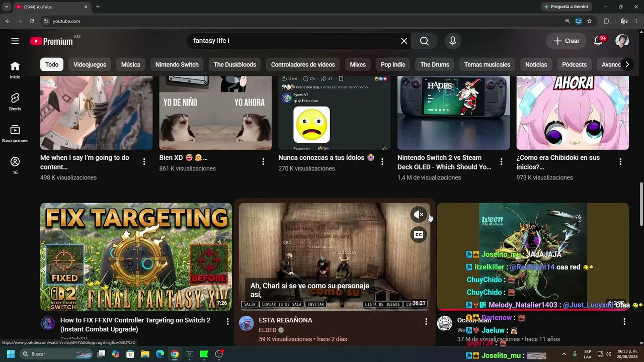Show more filter chips with the right arrow

pyautogui.click(x=627, y=64)
